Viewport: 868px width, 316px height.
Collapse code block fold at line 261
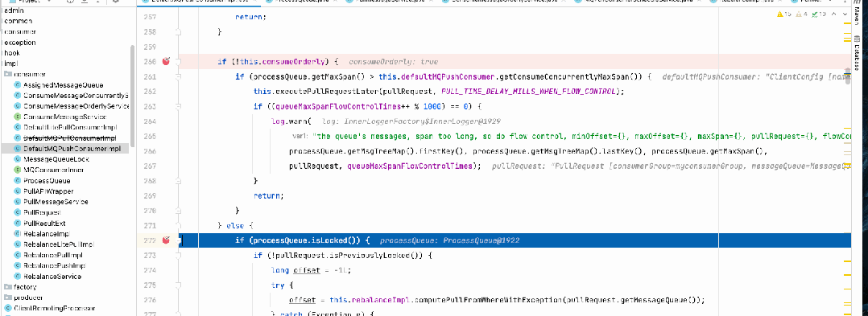[x=178, y=77]
